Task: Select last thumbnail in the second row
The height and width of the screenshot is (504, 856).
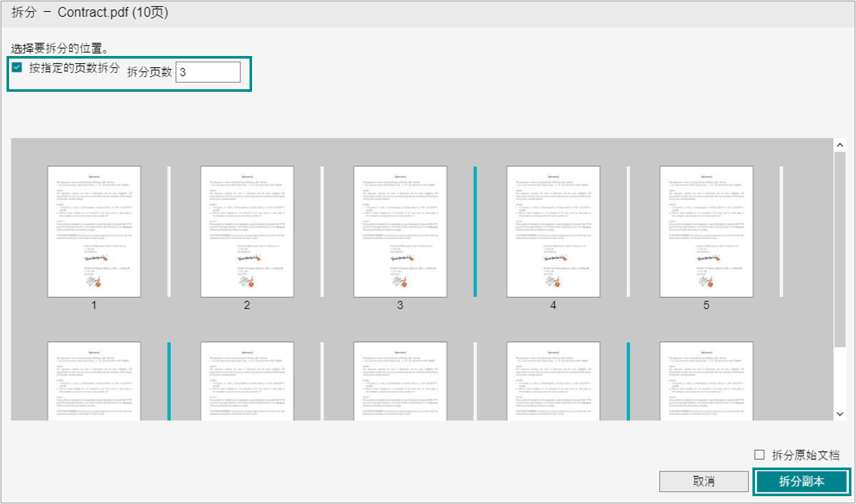Action: pos(706,381)
